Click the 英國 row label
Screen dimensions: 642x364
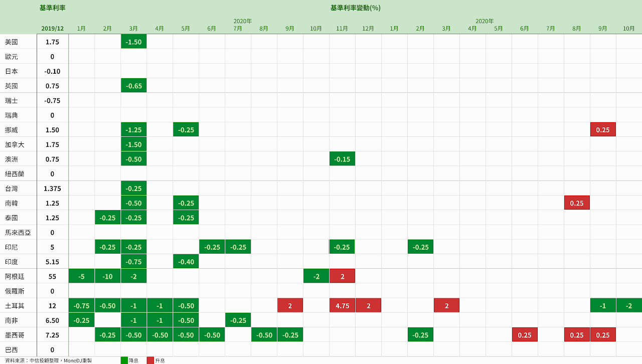click(12, 86)
